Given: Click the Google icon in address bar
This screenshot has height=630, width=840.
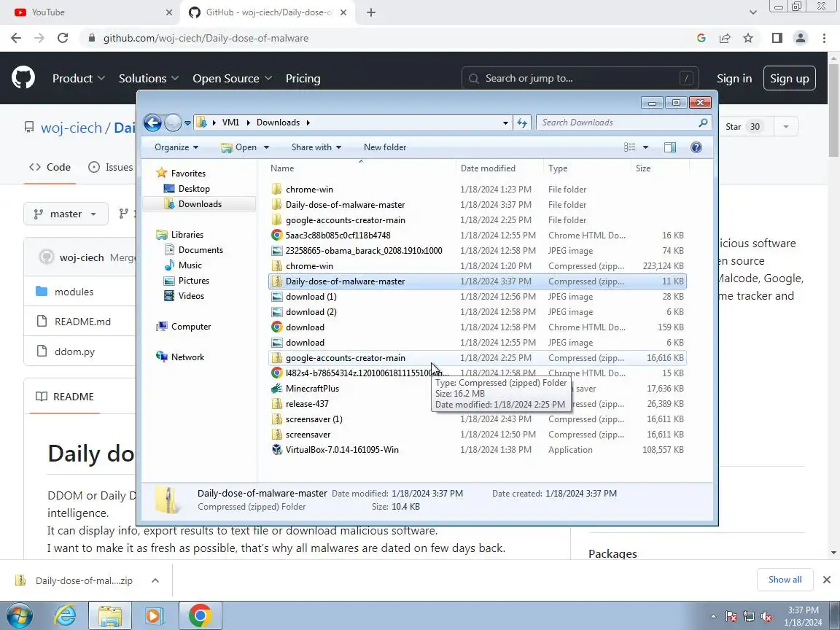Looking at the screenshot, I should point(701,38).
